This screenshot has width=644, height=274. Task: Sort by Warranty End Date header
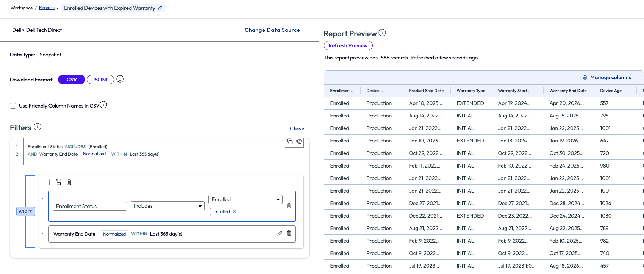click(x=568, y=91)
